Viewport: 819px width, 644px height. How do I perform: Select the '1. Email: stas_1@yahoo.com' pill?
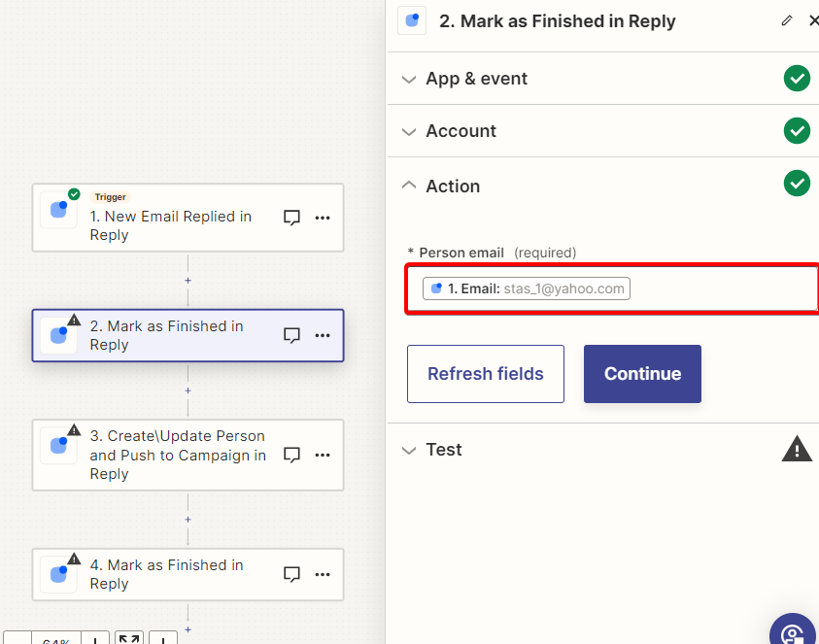(527, 288)
